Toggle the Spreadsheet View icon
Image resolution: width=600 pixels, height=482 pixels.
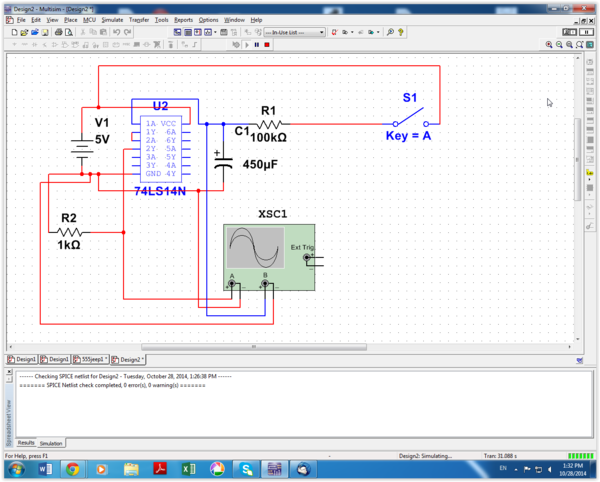(x=188, y=32)
